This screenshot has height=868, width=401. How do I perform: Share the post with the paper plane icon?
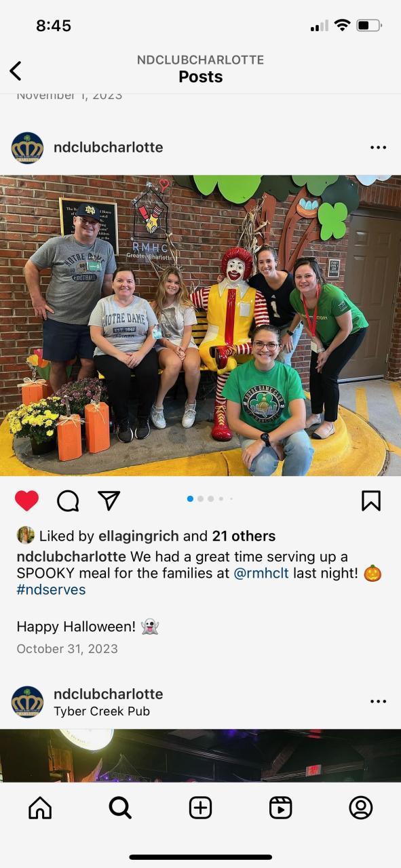pyautogui.click(x=109, y=500)
